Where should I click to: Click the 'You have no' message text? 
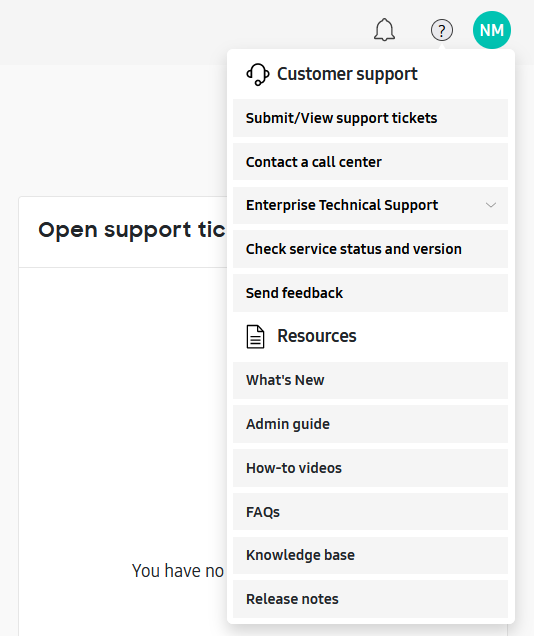pyautogui.click(x=178, y=571)
